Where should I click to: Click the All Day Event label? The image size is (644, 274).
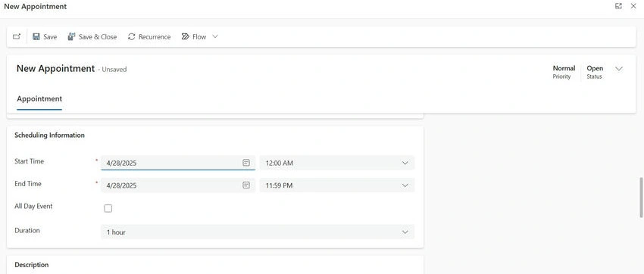(33, 207)
